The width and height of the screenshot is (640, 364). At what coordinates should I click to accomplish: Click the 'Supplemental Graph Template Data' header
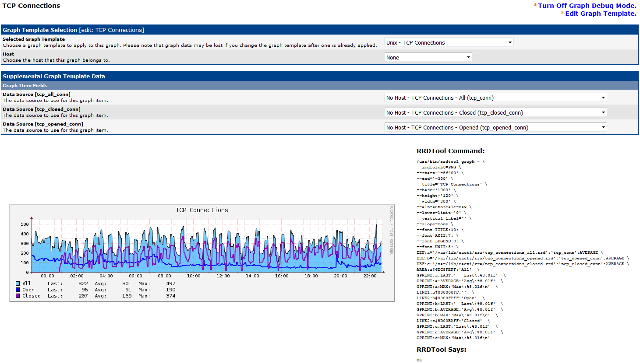click(x=54, y=76)
